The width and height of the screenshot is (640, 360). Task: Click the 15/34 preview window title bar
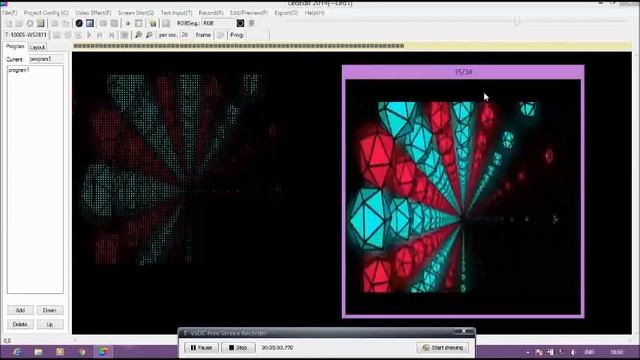pyautogui.click(x=463, y=72)
